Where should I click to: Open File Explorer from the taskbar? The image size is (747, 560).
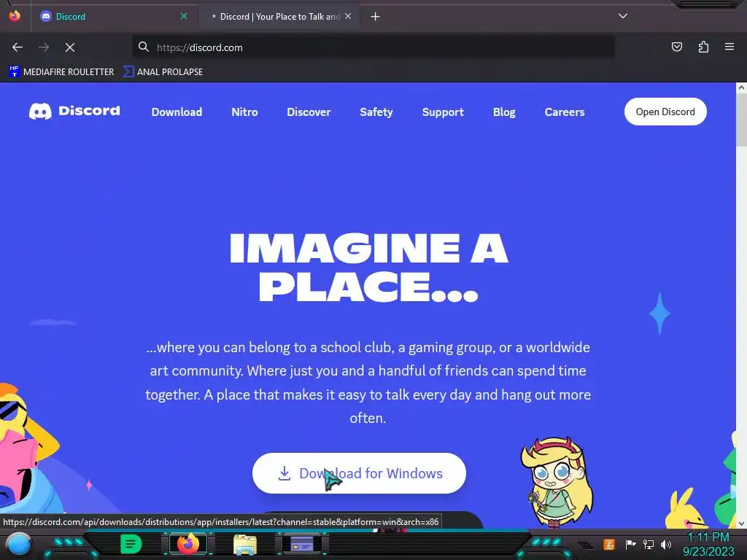click(x=245, y=544)
